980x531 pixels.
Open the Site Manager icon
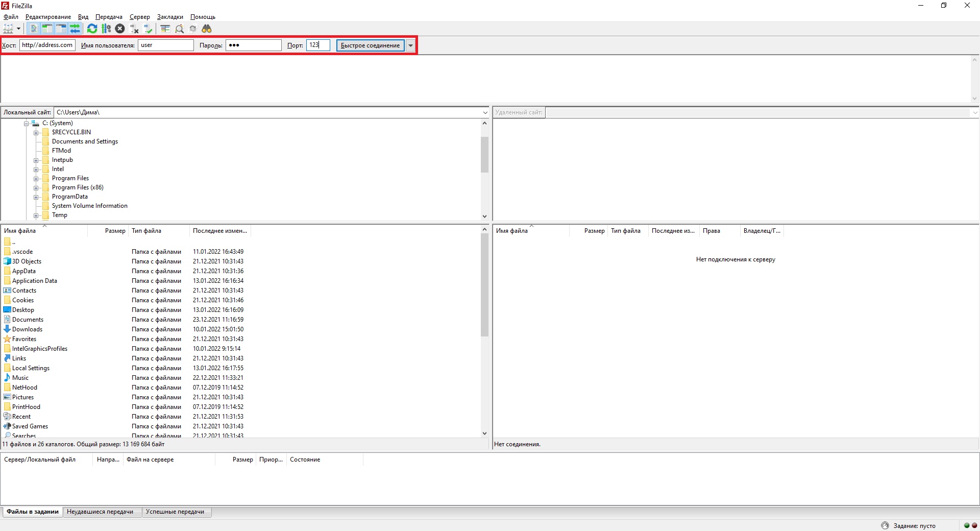8,29
